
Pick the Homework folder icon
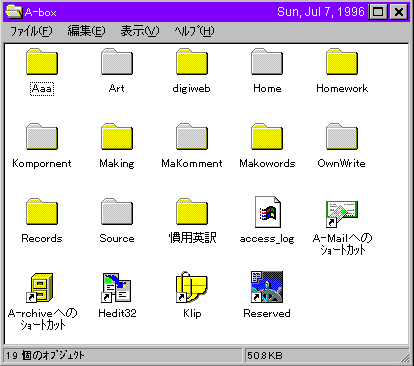pos(342,62)
